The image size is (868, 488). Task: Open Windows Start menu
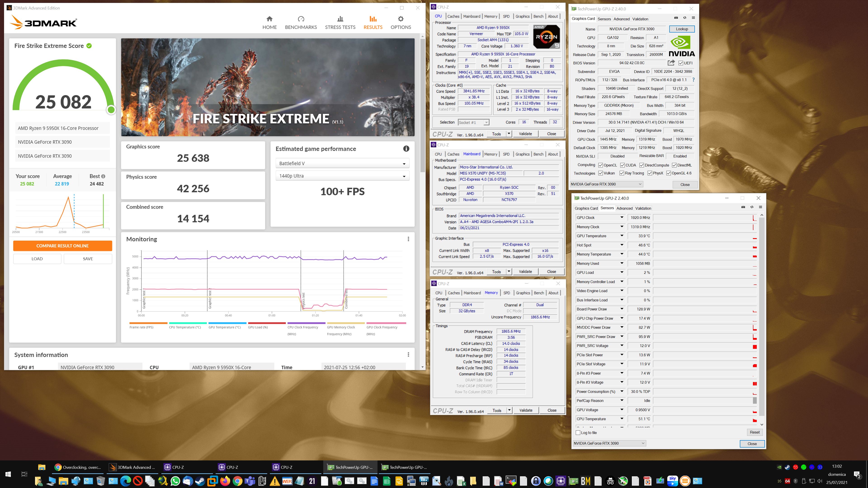(x=8, y=474)
